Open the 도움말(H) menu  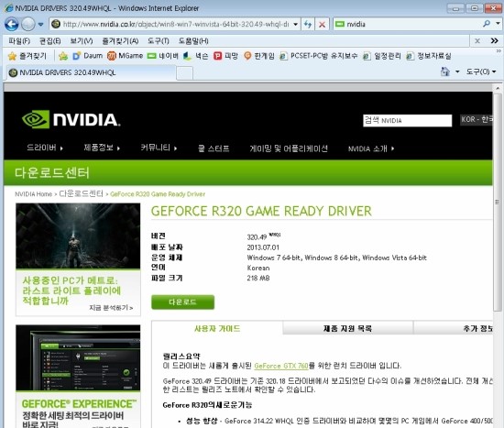pos(193,41)
